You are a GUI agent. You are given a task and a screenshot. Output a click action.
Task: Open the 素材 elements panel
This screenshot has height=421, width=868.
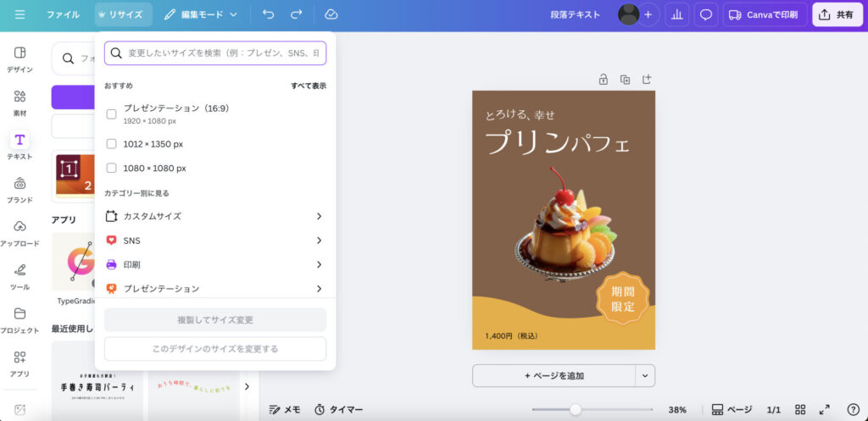[x=20, y=103]
